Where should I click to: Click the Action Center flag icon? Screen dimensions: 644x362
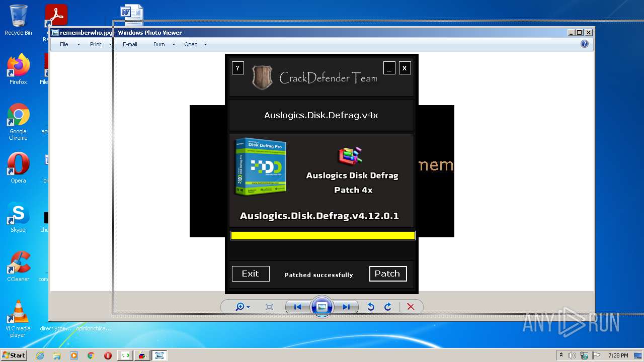pos(596,355)
